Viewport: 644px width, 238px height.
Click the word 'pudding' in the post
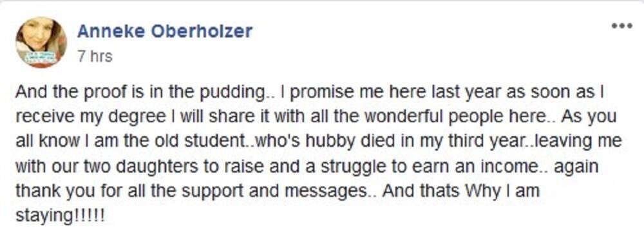[x=232, y=93]
